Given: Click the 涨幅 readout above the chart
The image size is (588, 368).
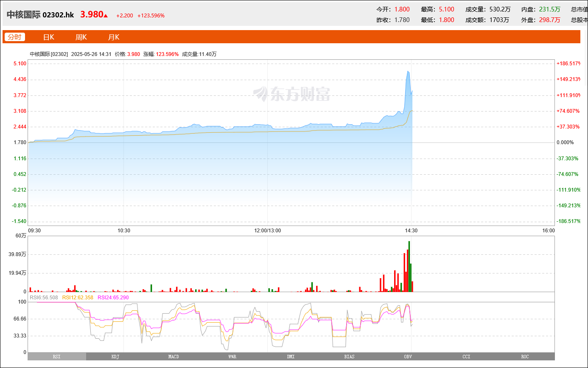Looking at the screenshot, I should (161, 54).
